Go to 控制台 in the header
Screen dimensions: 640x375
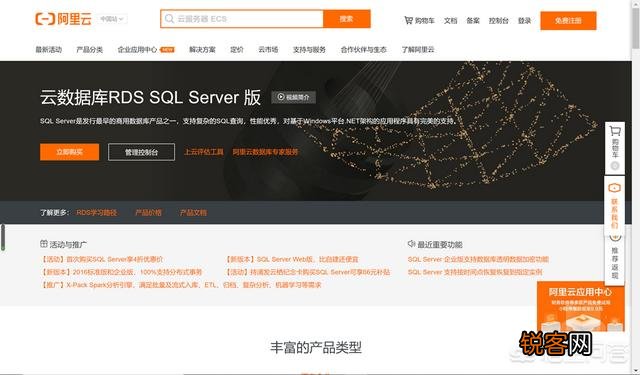tap(498, 20)
